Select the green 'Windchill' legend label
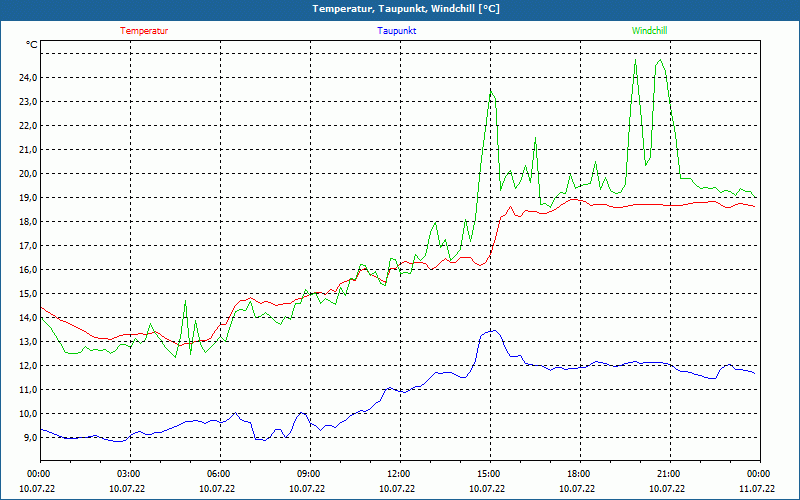800x500 pixels. pos(649,31)
